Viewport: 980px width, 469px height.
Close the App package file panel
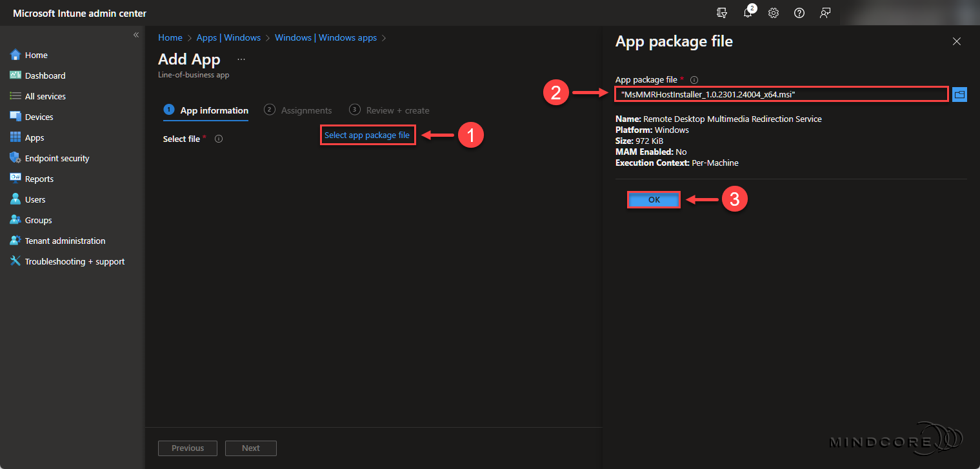pyautogui.click(x=957, y=41)
